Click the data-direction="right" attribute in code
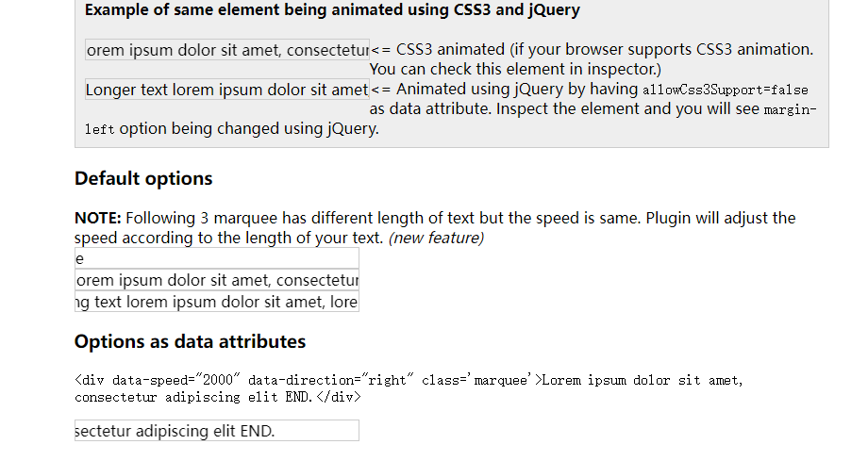 coord(330,380)
